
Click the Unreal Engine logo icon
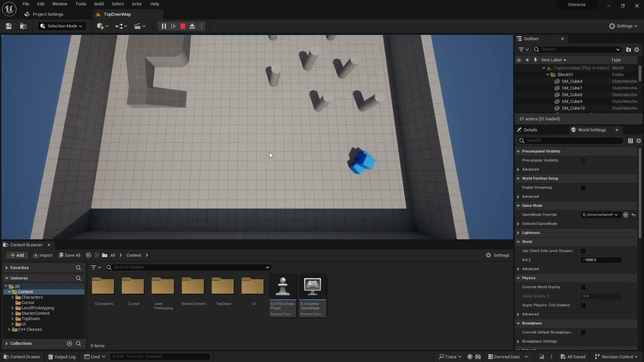pyautogui.click(x=9, y=9)
